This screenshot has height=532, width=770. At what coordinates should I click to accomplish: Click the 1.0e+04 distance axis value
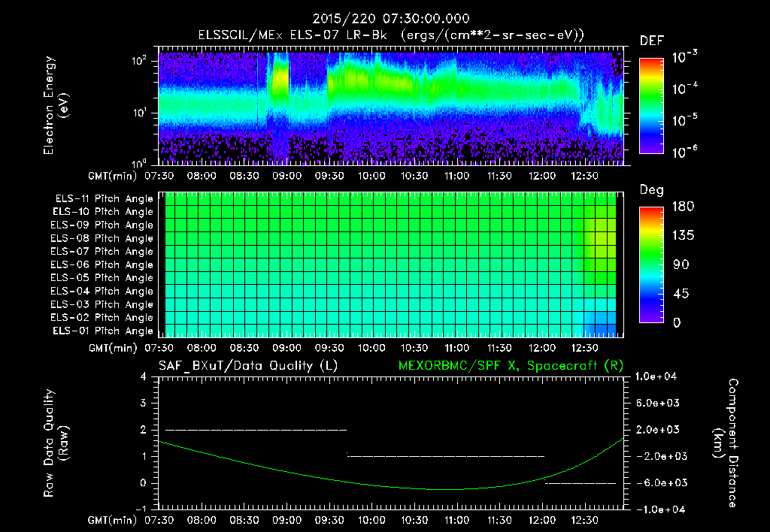pyautogui.click(x=656, y=377)
